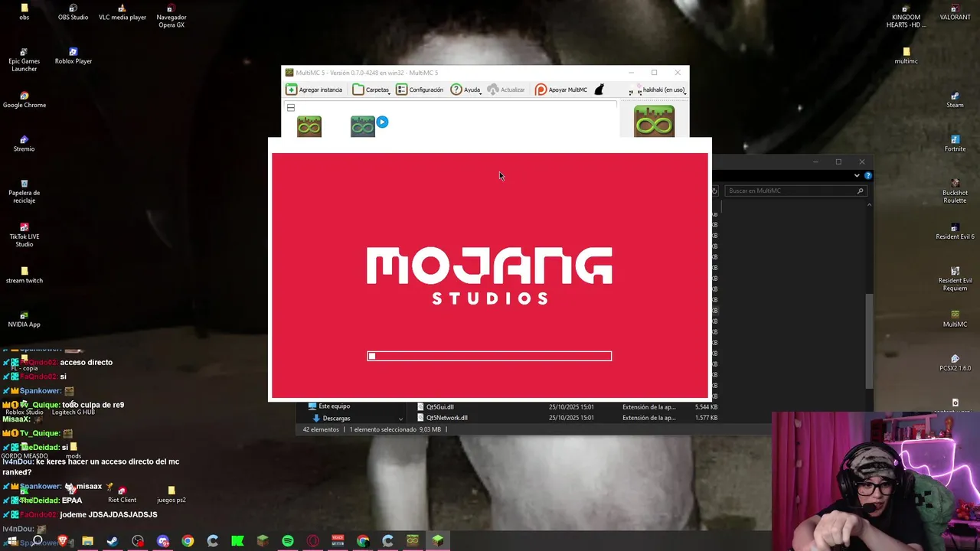Open Epic Games Launcher desktop shortcut
Screen dimensions: 980x551
click(24, 60)
